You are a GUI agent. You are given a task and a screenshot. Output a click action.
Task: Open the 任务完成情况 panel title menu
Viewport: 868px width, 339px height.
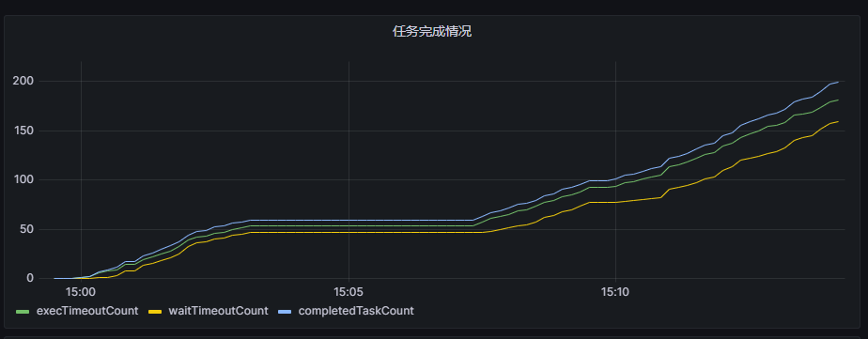[x=432, y=32]
